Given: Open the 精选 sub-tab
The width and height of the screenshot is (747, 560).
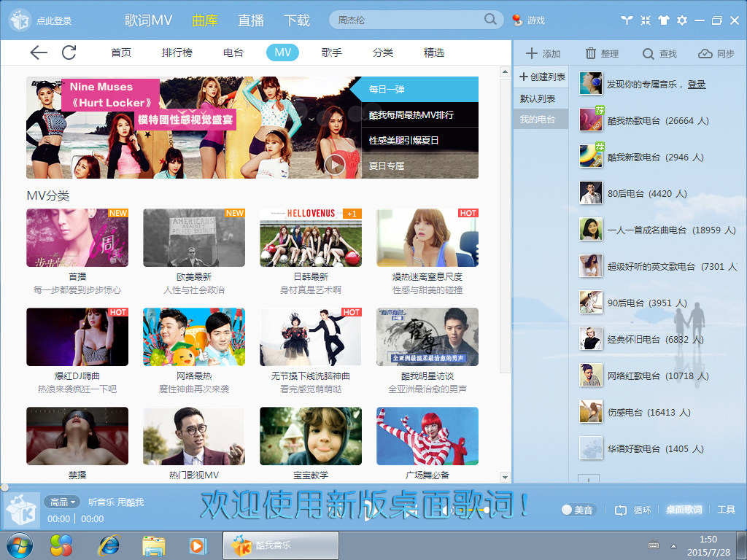Looking at the screenshot, I should [x=434, y=52].
